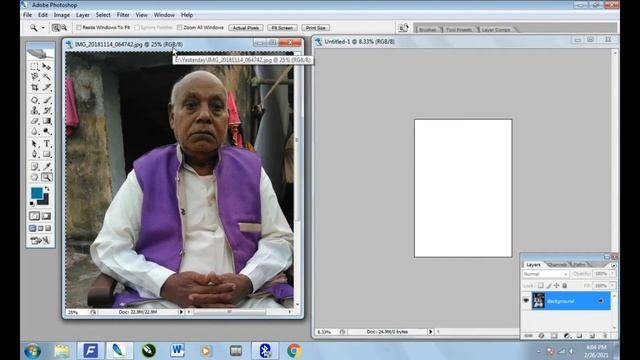Open status bar arrow in IMG_20181114 window
Image resolution: width=640 pixels, height=360 pixels.
pos(181,312)
